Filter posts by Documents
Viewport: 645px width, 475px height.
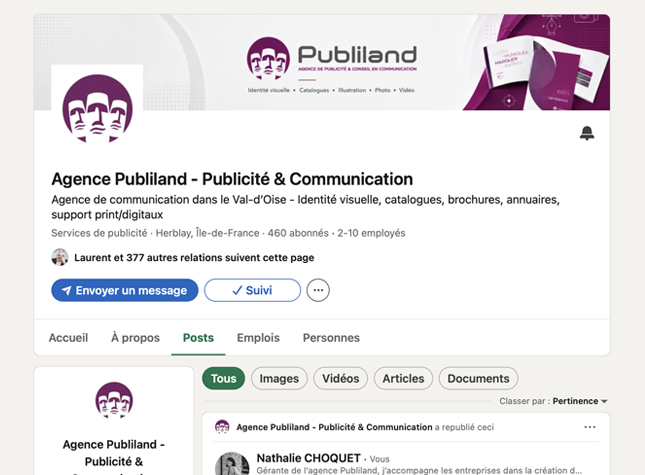(x=478, y=378)
